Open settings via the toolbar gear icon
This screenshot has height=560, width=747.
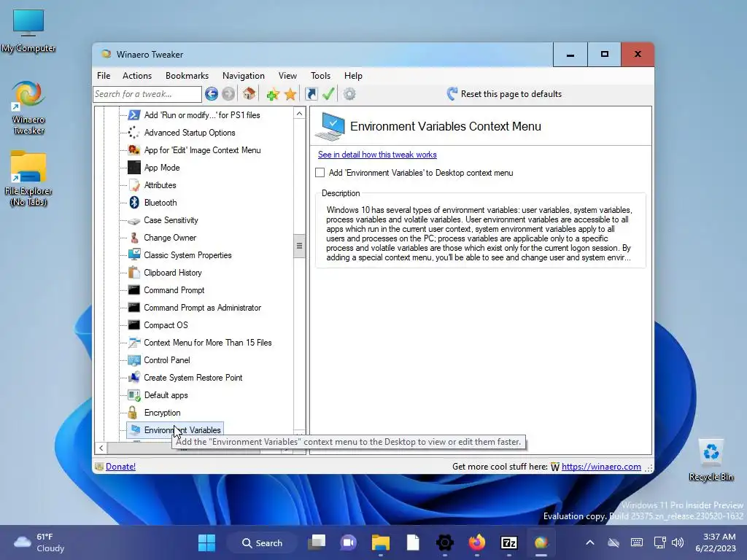coord(349,94)
